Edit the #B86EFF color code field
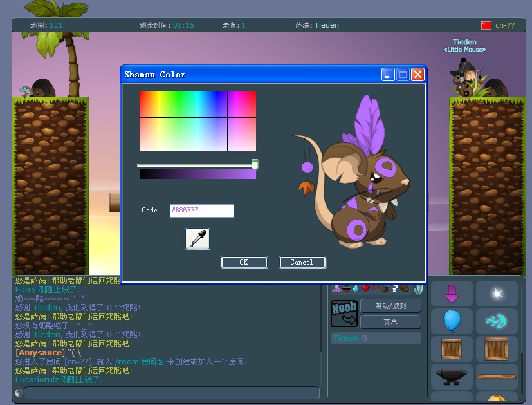Image resolution: width=532 pixels, height=405 pixels. [x=201, y=211]
